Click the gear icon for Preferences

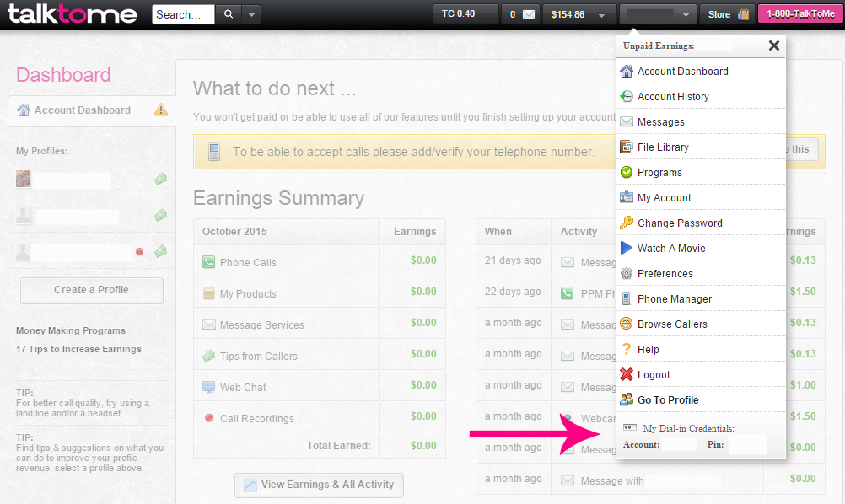(x=627, y=274)
